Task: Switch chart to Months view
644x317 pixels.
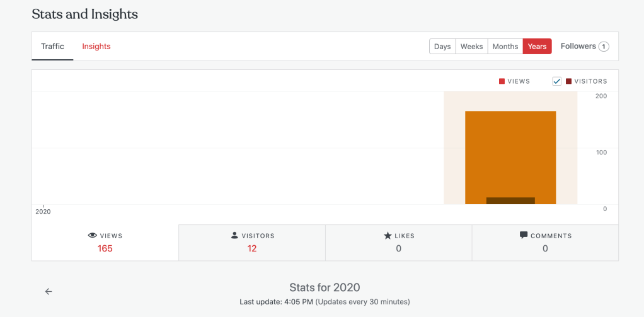Action: click(x=505, y=47)
